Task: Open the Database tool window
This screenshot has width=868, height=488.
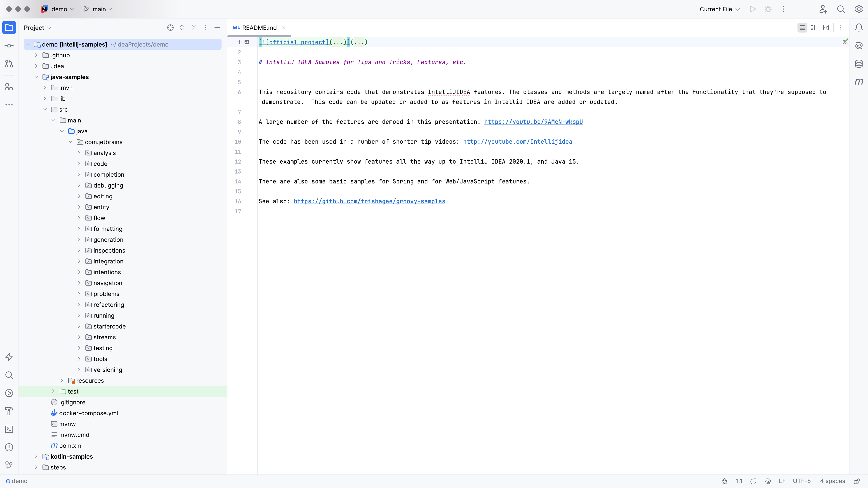Action: (x=859, y=64)
